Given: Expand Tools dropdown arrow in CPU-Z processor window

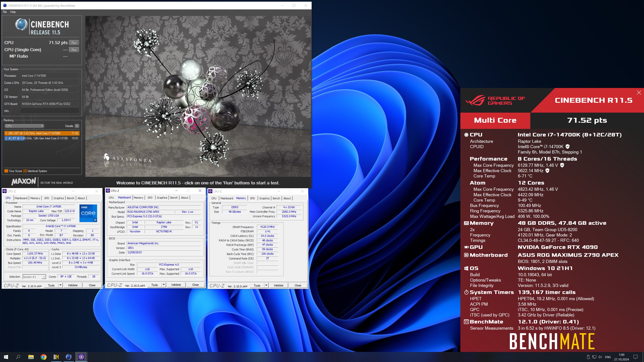Looking at the screenshot, I should pos(60,285).
